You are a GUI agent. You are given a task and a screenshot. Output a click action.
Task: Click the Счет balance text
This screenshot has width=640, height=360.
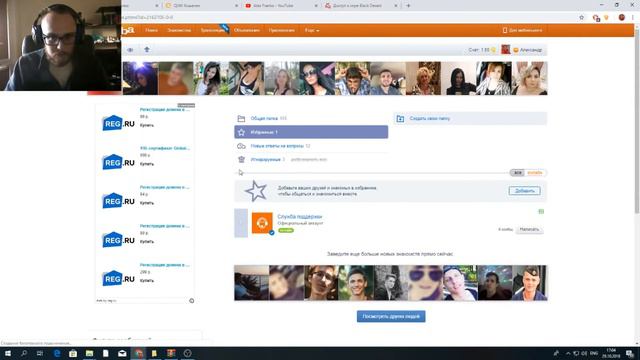pos(479,50)
